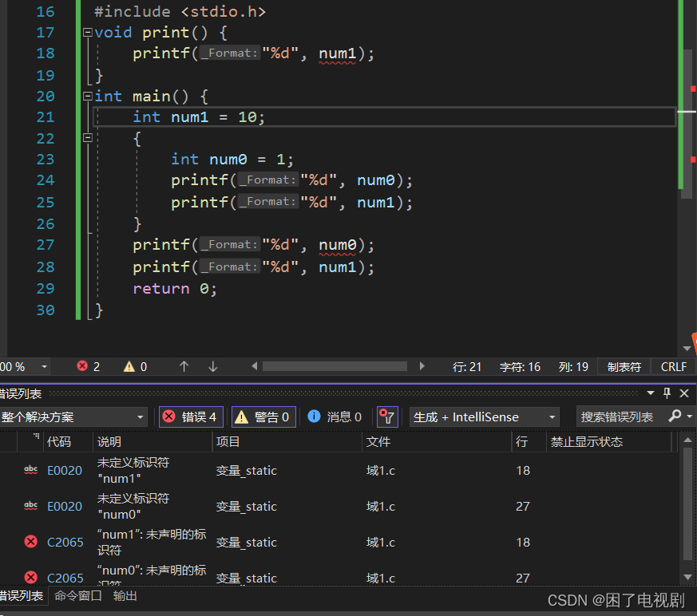Click the red error count icon in status bar
The height and width of the screenshot is (616, 697).
82,366
